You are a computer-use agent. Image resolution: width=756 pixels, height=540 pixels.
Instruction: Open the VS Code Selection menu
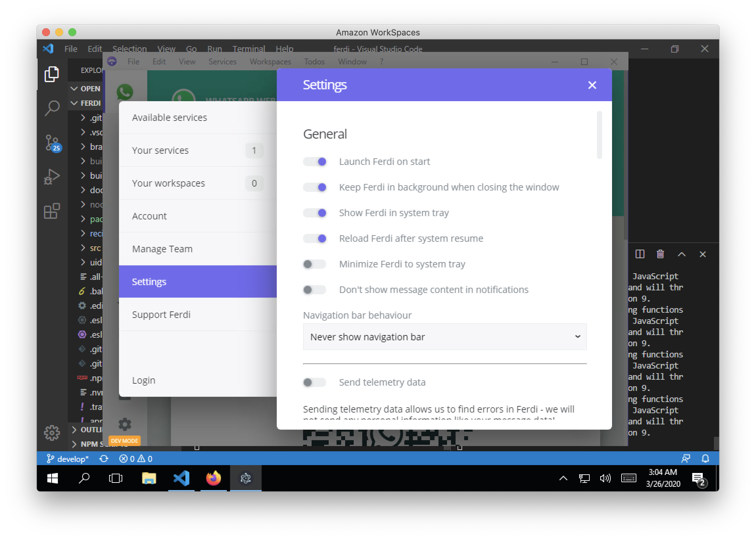click(130, 49)
